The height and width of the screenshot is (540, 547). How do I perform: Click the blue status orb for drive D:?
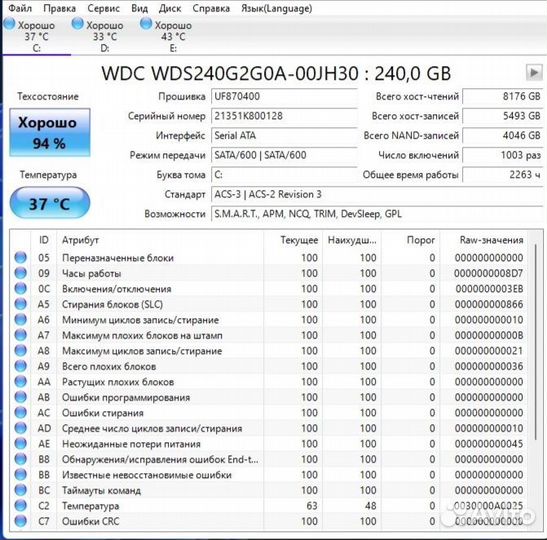[x=77, y=24]
